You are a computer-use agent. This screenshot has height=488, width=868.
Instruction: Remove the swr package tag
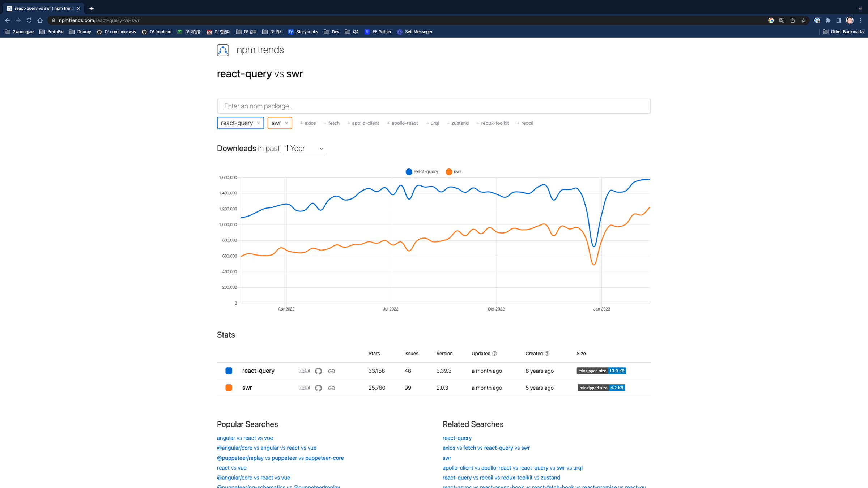point(286,123)
